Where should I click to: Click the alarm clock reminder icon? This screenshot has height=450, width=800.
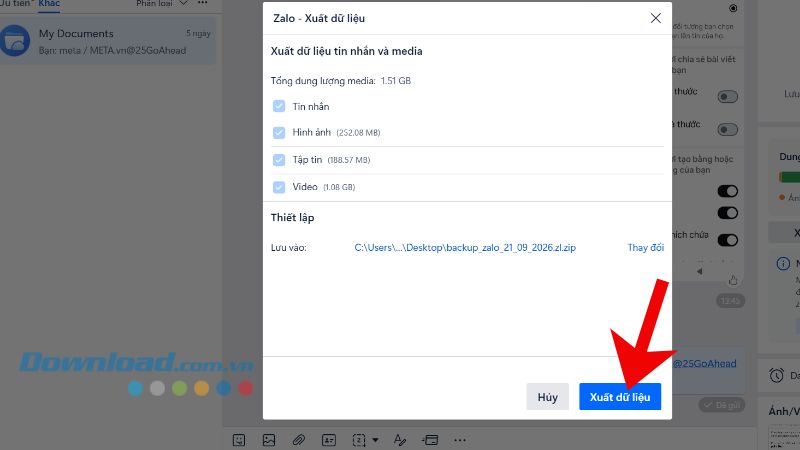click(777, 376)
